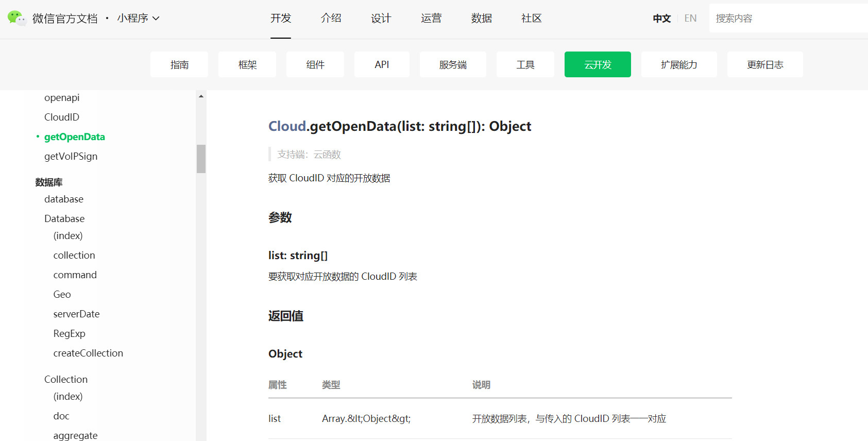Click the Object return type heading
868x441 pixels.
(285, 354)
